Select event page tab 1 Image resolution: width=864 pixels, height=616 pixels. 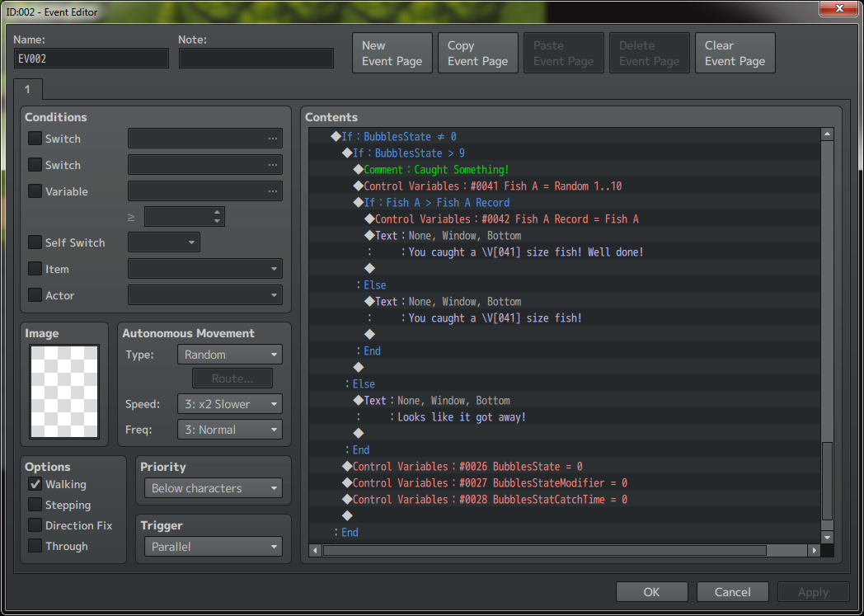pyautogui.click(x=27, y=88)
